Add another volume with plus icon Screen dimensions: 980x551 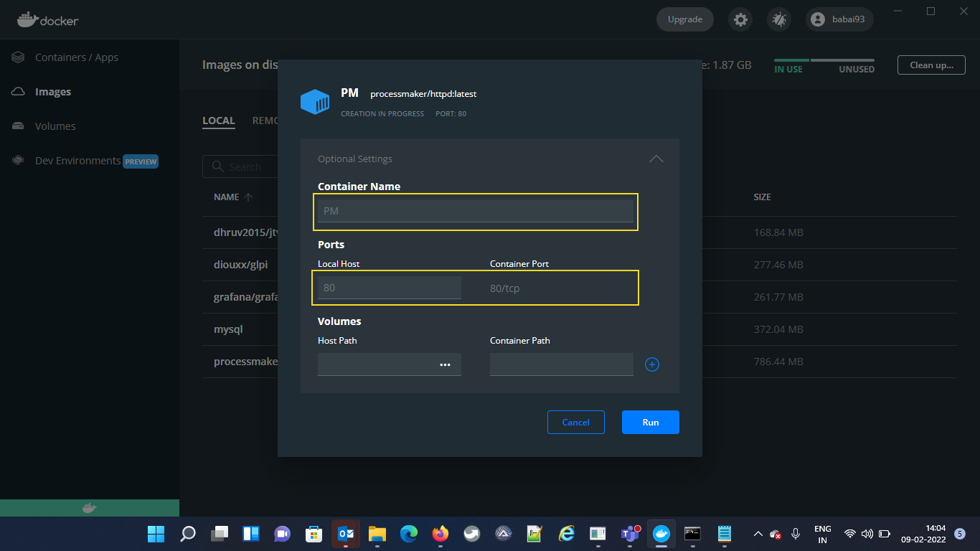point(652,364)
